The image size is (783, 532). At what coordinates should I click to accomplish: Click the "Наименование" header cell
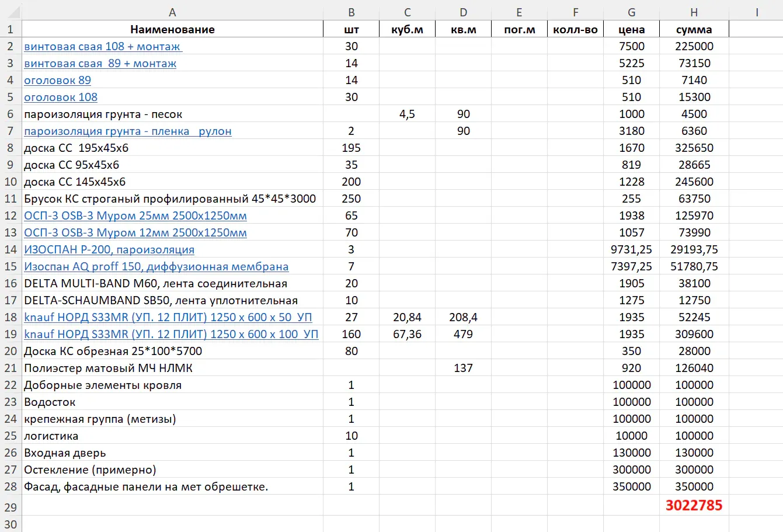(172, 30)
